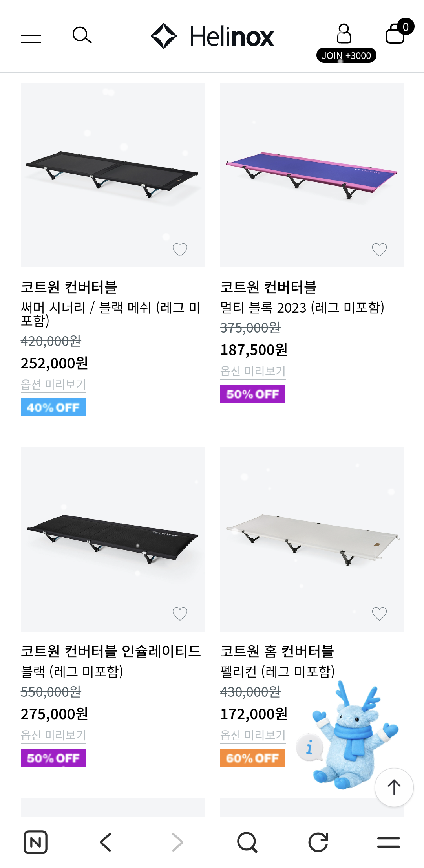Open the 코트원 홈 컨버터블 product title

click(x=277, y=651)
